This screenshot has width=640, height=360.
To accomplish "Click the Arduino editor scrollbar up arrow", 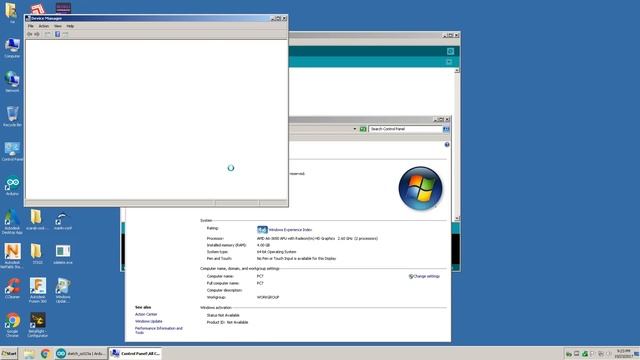I will 457,71.
